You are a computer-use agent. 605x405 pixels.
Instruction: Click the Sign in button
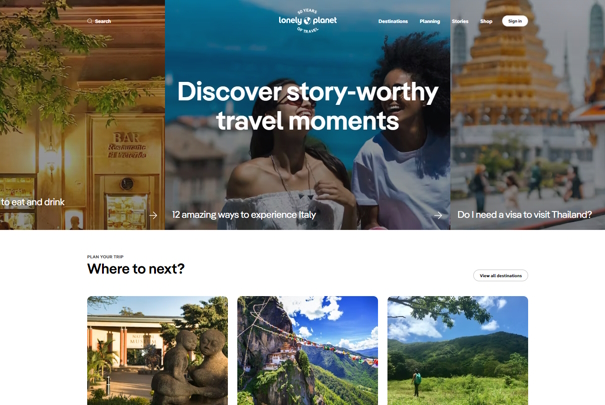click(515, 21)
